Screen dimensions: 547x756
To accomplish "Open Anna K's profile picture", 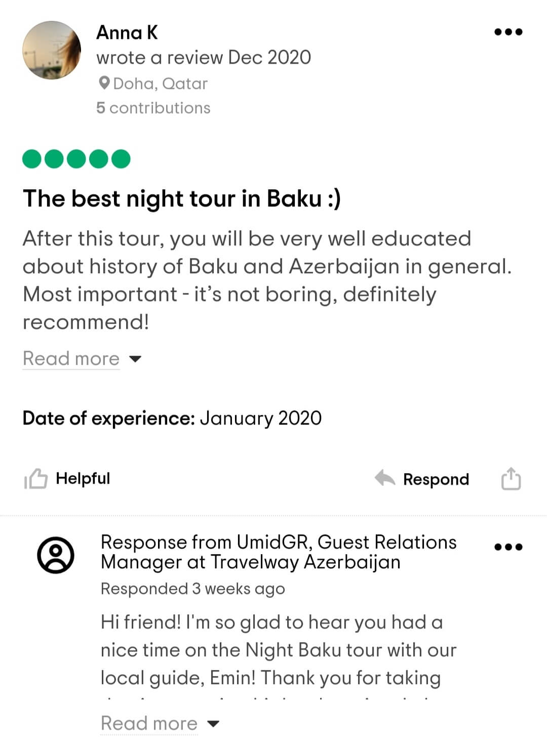I will tap(52, 50).
